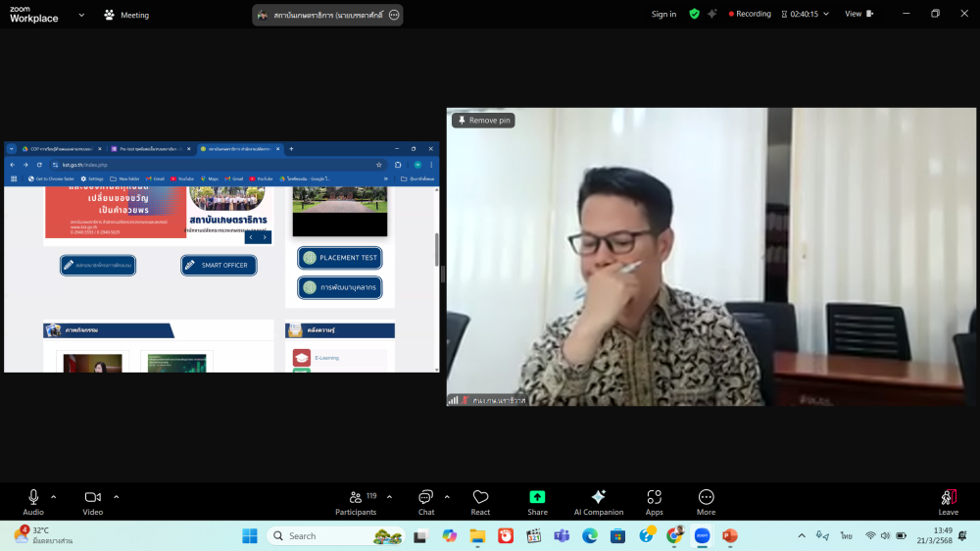Image resolution: width=980 pixels, height=551 pixels.
Task: Click the Sign in link
Action: click(x=663, y=14)
